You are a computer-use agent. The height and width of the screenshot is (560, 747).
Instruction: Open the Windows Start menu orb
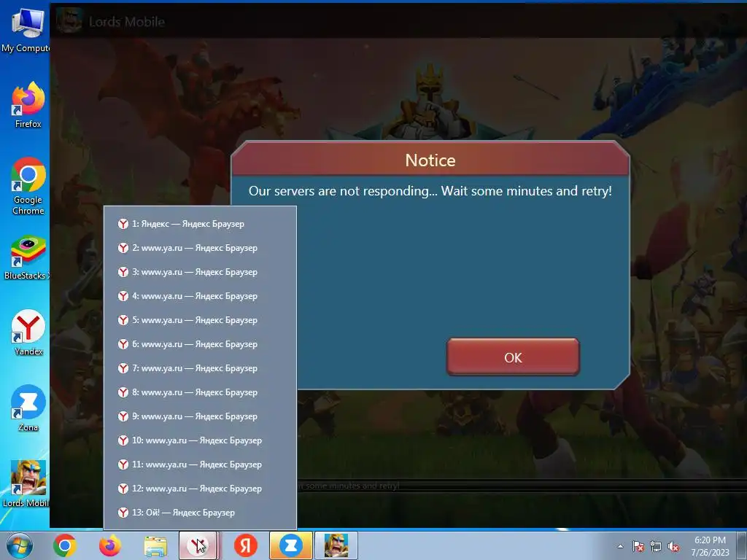coord(20,545)
